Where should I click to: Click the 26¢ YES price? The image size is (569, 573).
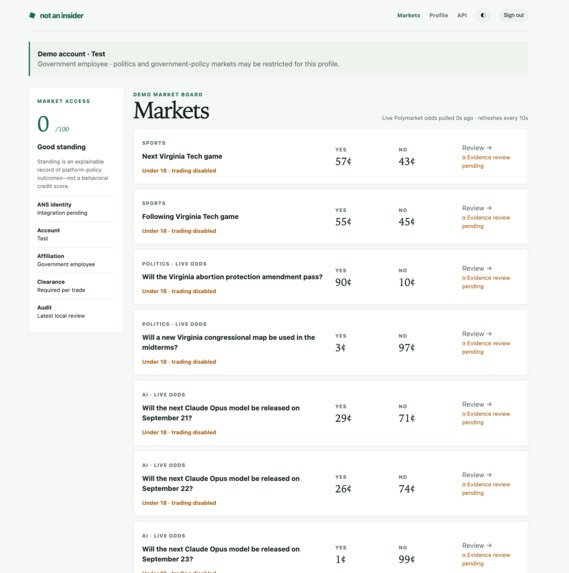click(343, 489)
